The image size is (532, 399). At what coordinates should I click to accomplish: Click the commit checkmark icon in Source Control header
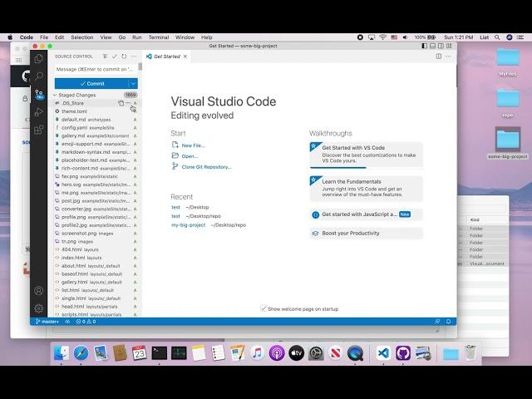click(x=115, y=57)
